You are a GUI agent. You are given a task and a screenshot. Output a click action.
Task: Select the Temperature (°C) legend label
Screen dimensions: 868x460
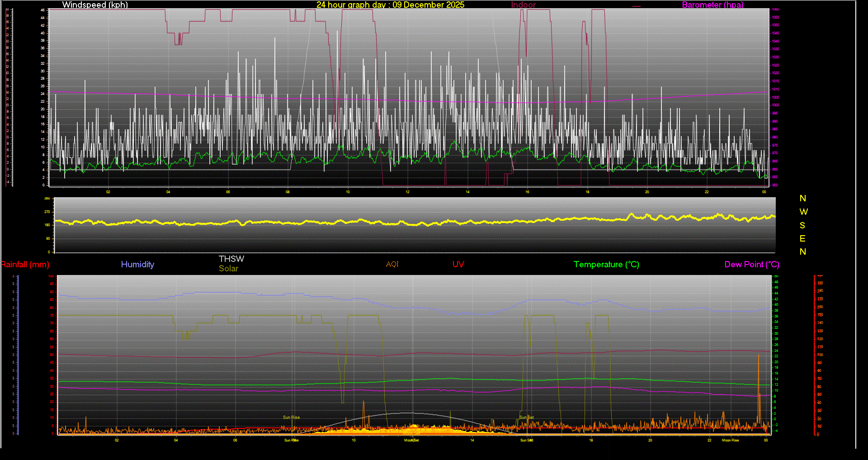(606, 265)
